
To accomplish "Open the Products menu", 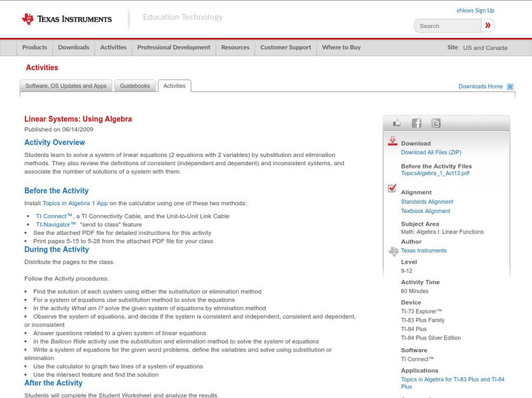I will pos(35,47).
